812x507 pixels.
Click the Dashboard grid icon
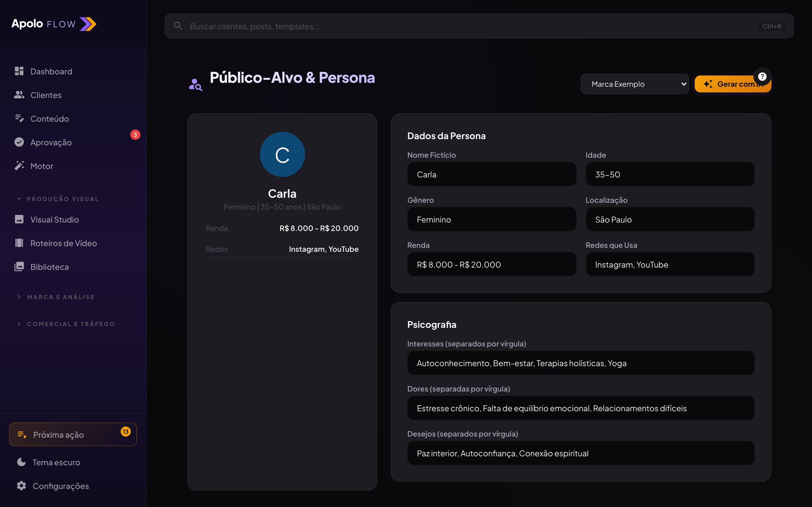pyautogui.click(x=19, y=71)
